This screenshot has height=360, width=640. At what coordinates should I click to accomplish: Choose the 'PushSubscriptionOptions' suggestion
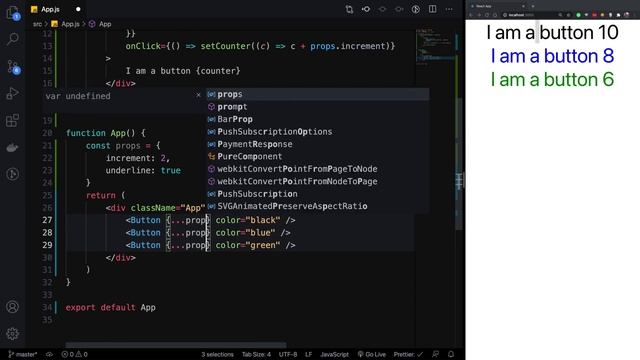(x=318, y=132)
